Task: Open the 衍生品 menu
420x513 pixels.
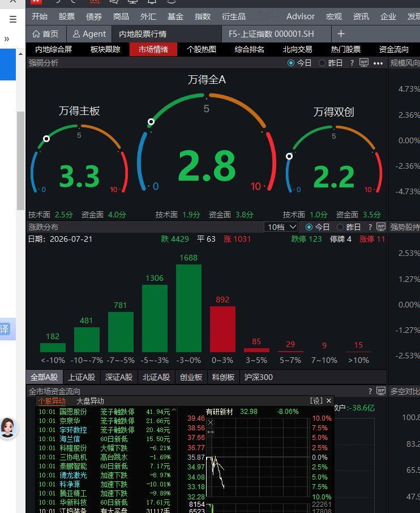Action: (x=234, y=16)
